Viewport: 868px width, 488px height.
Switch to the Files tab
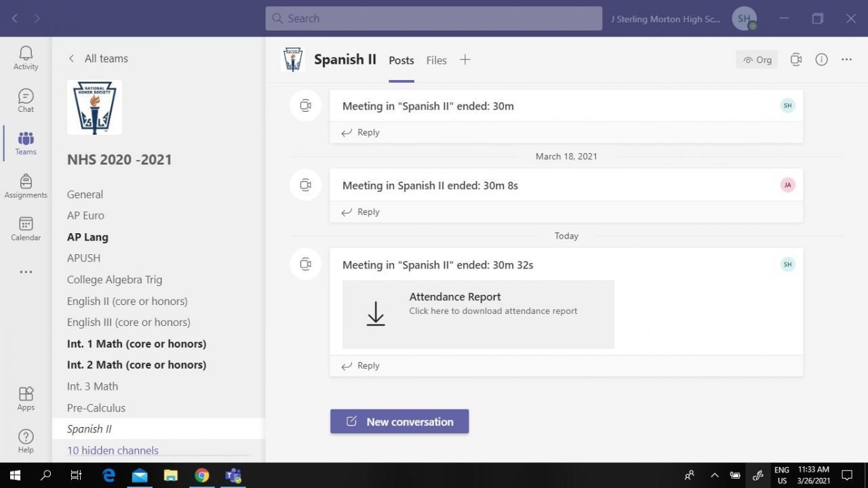click(437, 60)
